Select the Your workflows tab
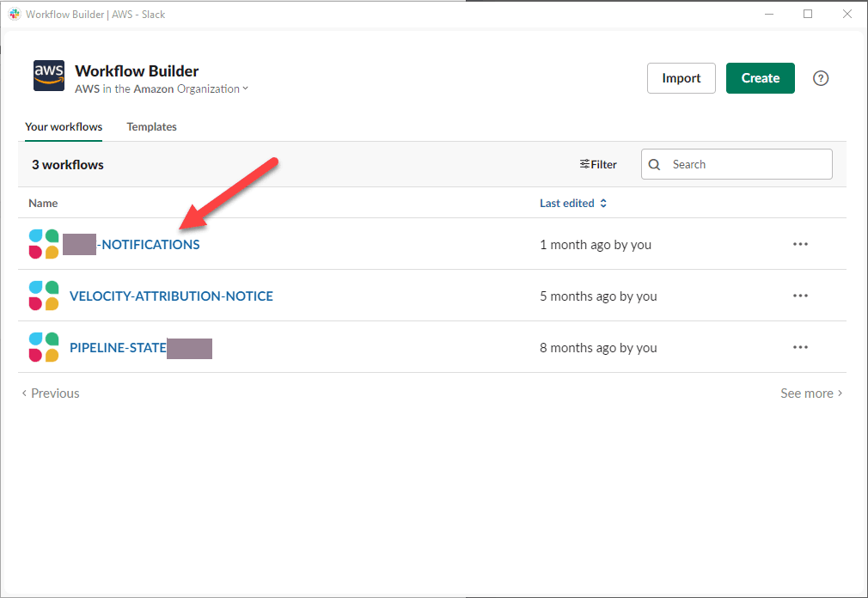This screenshot has height=598, width=868. [x=63, y=126]
